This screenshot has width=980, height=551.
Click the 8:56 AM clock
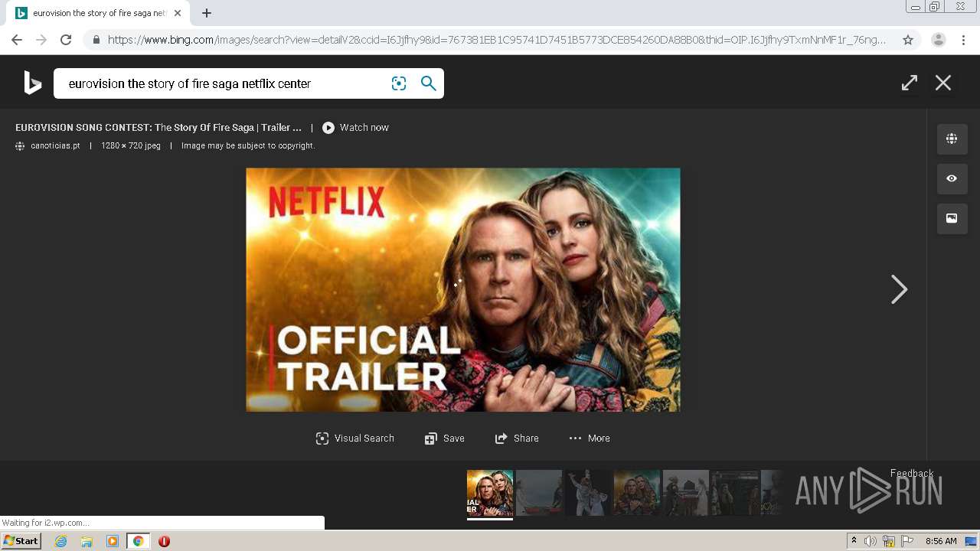pos(941,541)
